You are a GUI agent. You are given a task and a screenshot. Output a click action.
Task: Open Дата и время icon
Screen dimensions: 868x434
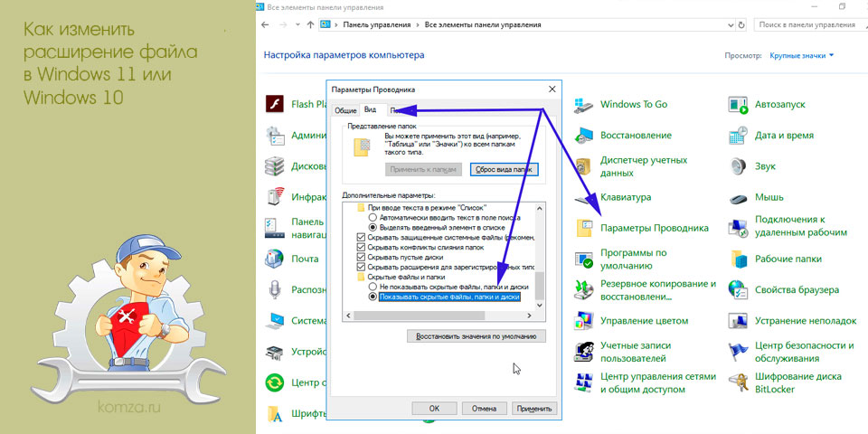(x=738, y=136)
